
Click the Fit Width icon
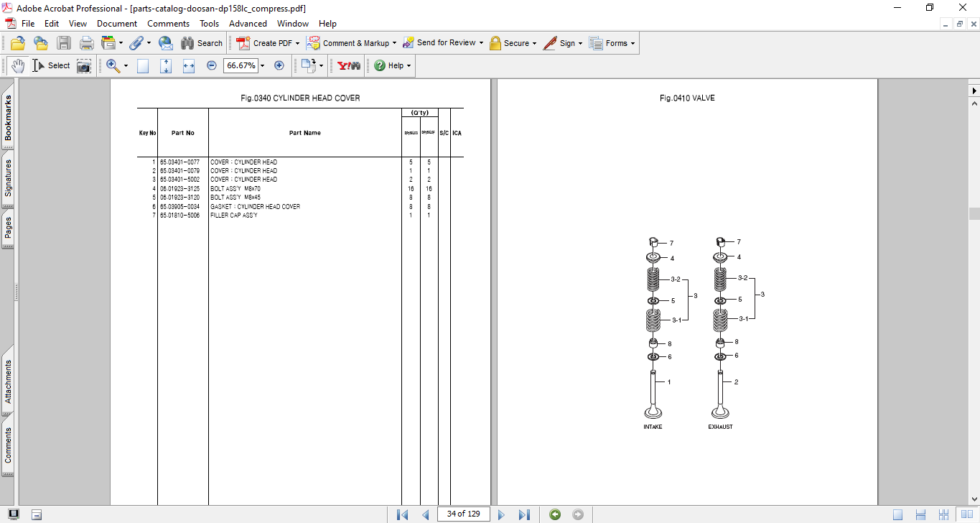pyautogui.click(x=189, y=65)
